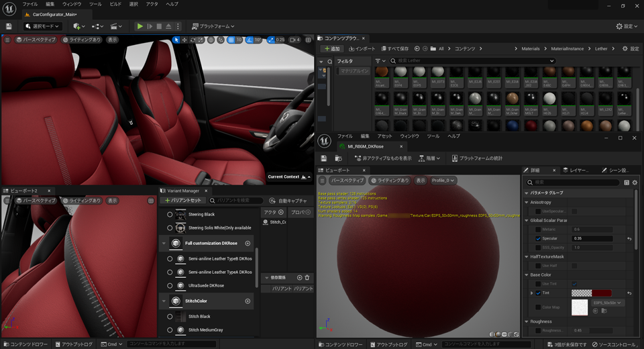Click the save icon in main toolbar

click(9, 26)
